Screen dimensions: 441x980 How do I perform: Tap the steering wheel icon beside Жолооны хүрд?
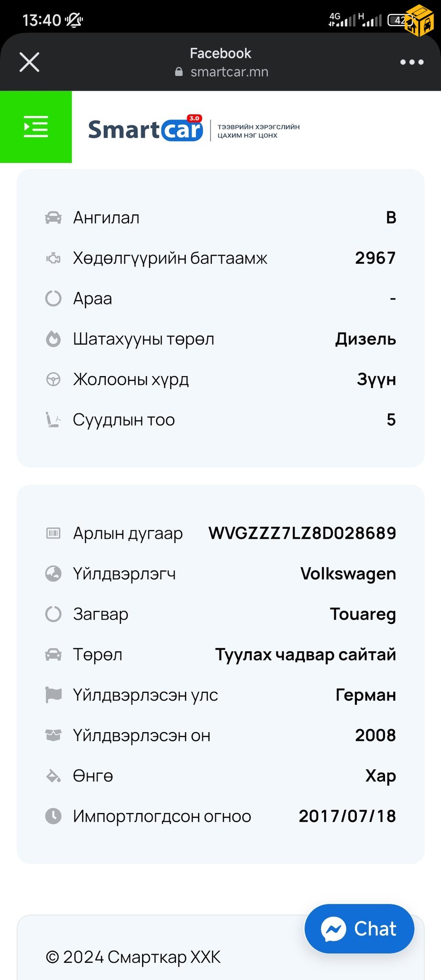pos(53,379)
